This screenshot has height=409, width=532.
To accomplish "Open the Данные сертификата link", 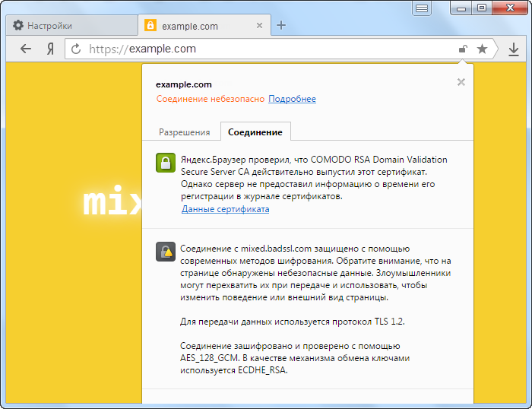I will [x=225, y=209].
